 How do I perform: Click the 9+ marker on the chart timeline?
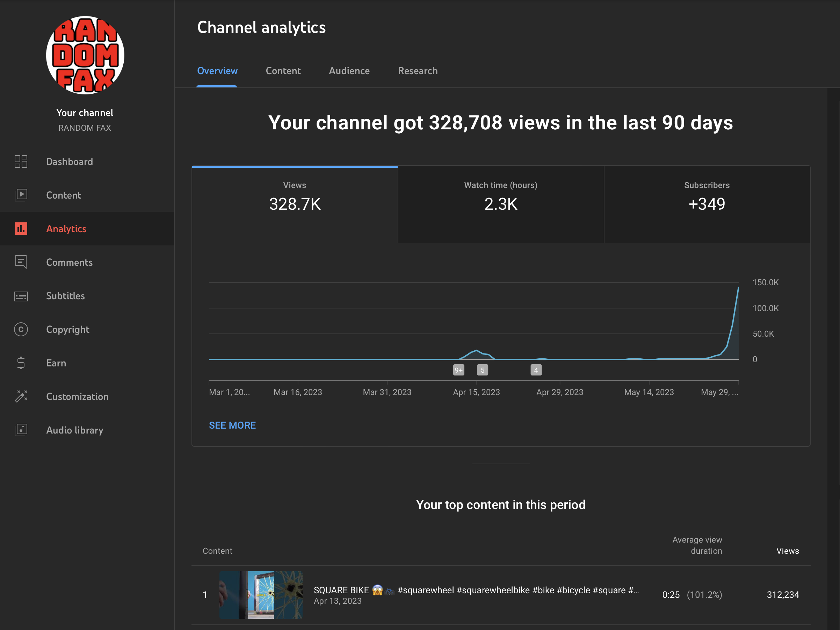(x=458, y=370)
